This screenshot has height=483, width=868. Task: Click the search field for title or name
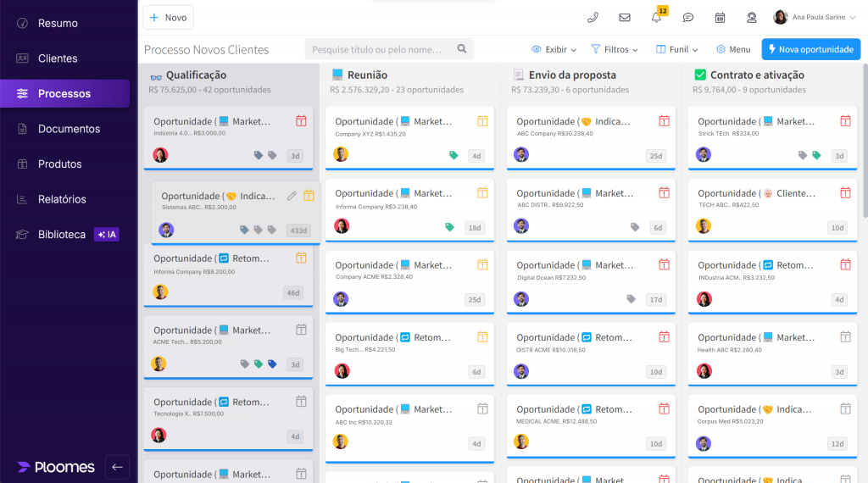[377, 49]
